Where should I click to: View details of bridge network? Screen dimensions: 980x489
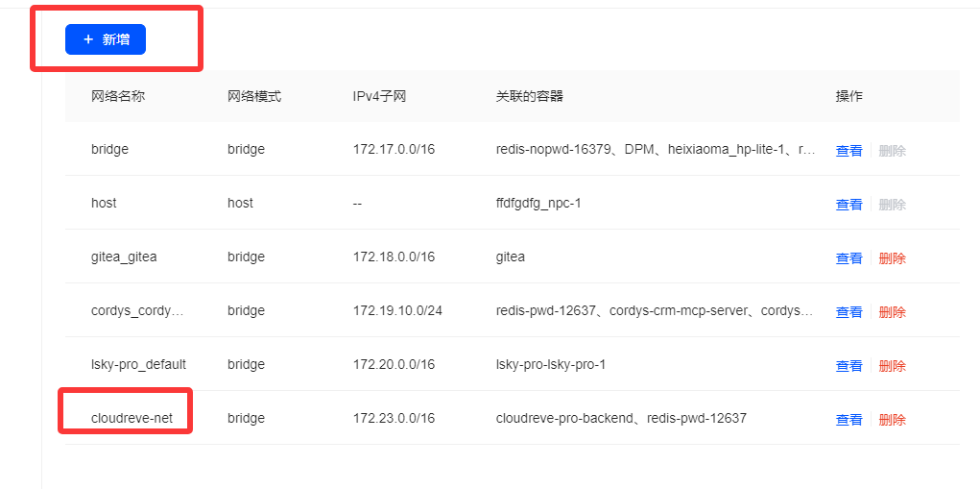click(849, 151)
